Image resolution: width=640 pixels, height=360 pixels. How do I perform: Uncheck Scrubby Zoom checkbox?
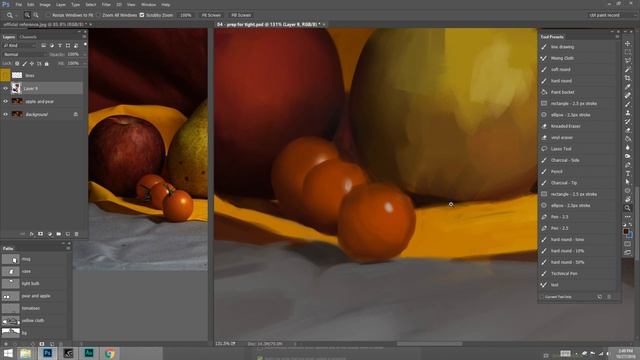(x=142, y=15)
